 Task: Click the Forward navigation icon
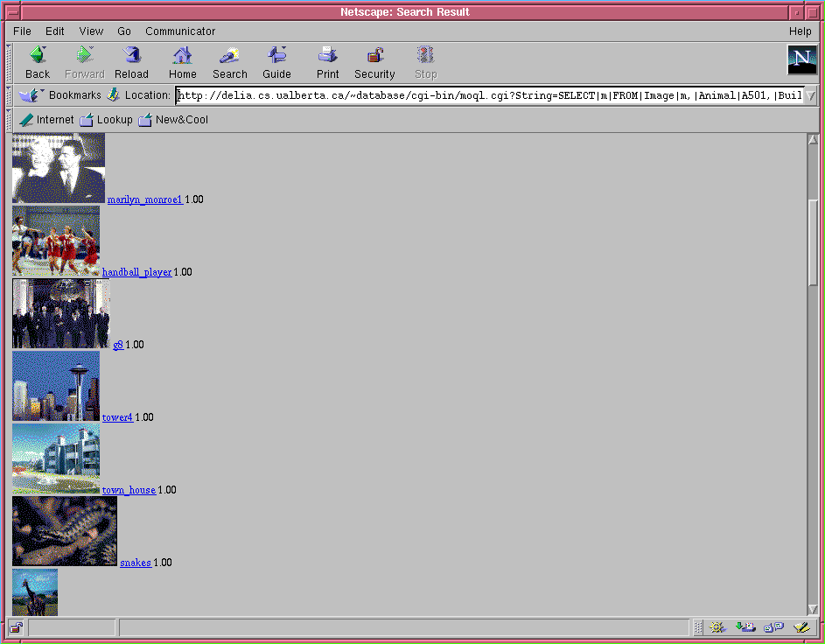tap(84, 55)
